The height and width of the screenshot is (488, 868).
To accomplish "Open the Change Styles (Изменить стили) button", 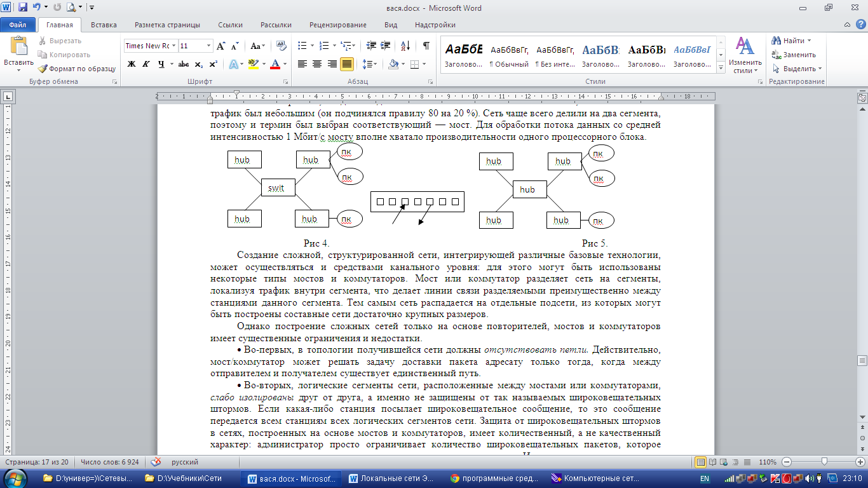I will coord(745,55).
